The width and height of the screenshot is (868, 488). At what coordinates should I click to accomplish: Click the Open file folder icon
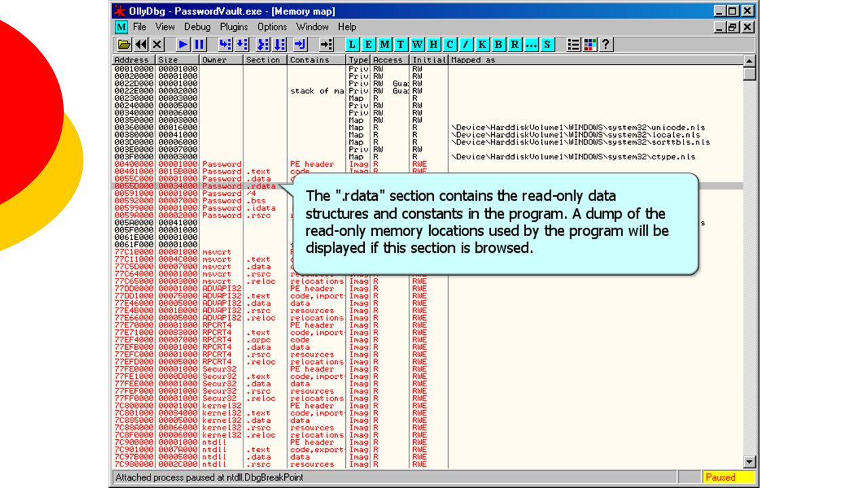click(125, 45)
